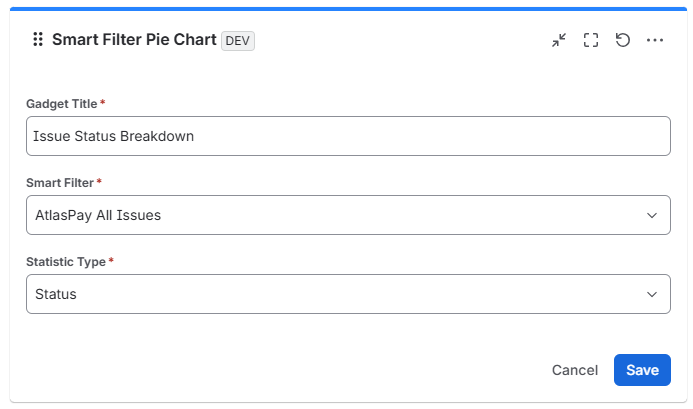The image size is (693, 409).
Task: Click the red asterisk next to Smart Filter
Action: click(x=99, y=181)
